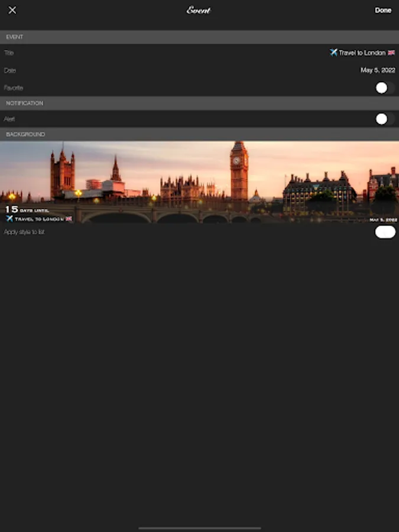Enable the Alert notification switch
Screen dimensions: 399x532
[x=385, y=119]
